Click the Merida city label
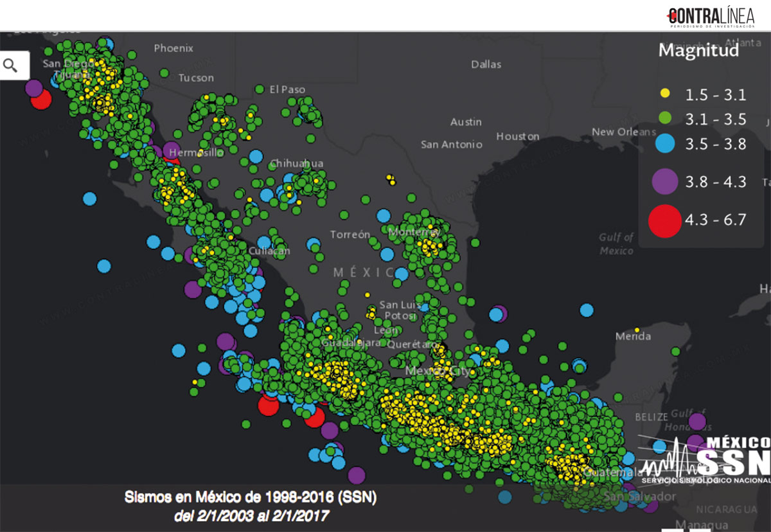The image size is (771, 532). pos(633,336)
